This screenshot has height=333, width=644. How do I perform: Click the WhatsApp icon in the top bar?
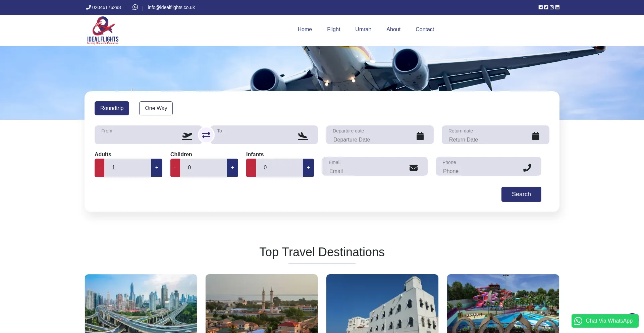click(x=135, y=7)
